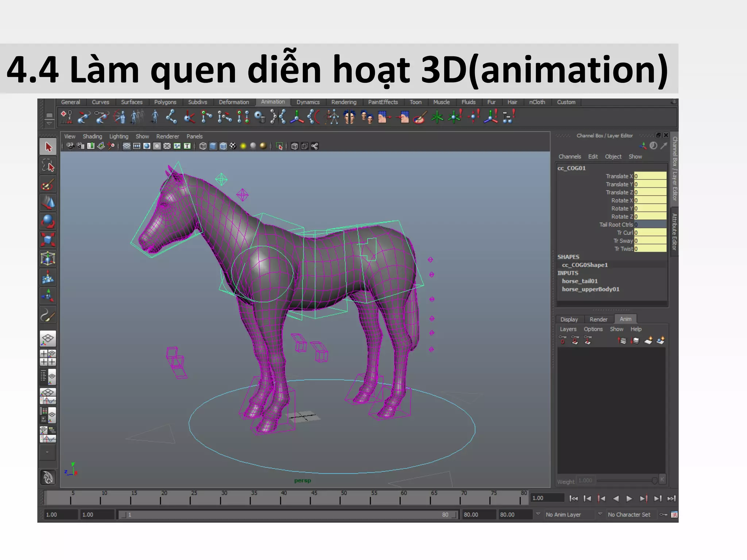
Task: Click the Tr Curl value field
Action: (x=650, y=233)
